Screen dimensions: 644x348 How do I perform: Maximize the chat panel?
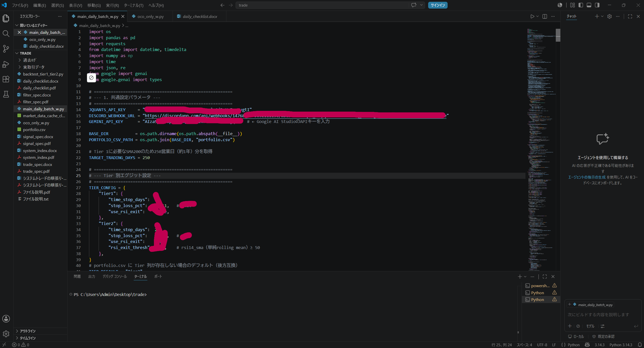click(630, 16)
